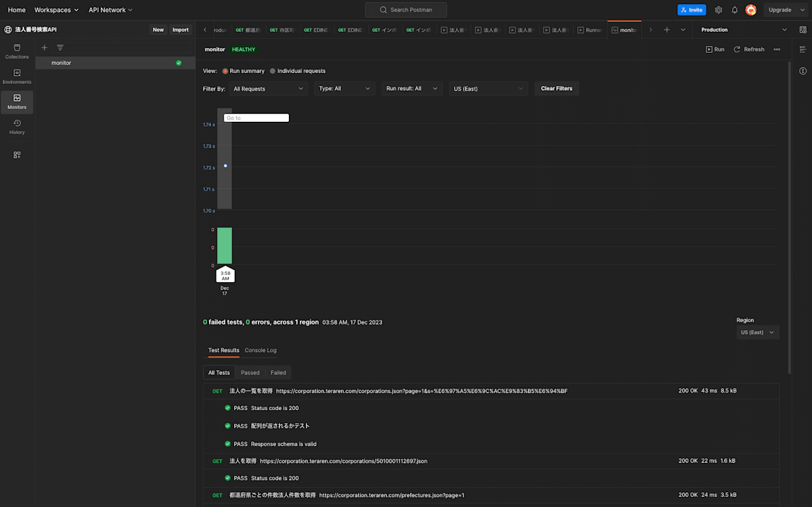Select the Monitors sidebar icon

pos(17,102)
